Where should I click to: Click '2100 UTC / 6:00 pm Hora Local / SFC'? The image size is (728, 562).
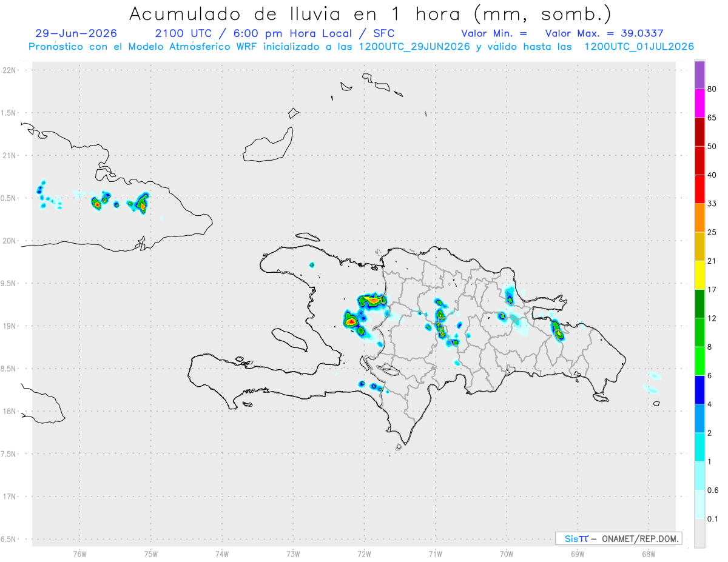coord(275,33)
